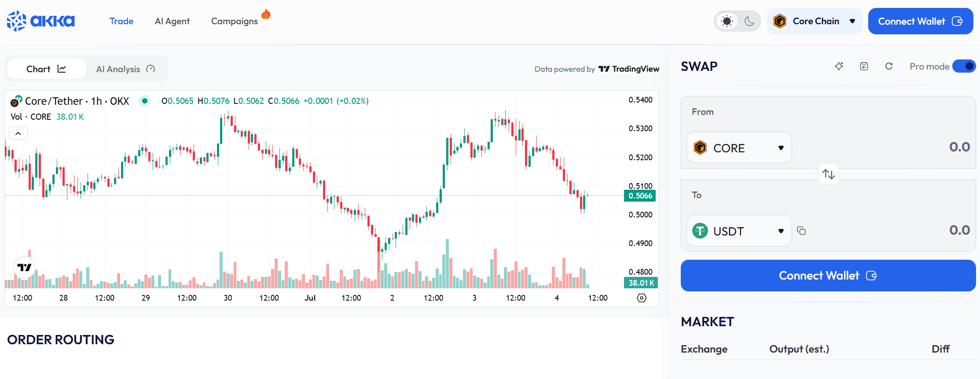Refresh the swap quote
This screenshot has height=379, width=980.
tap(889, 66)
